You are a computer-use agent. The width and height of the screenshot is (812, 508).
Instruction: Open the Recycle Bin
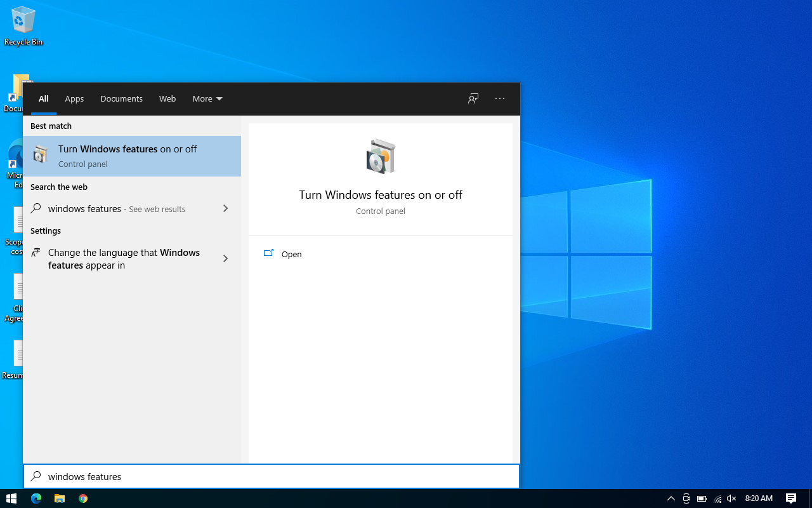(23, 25)
